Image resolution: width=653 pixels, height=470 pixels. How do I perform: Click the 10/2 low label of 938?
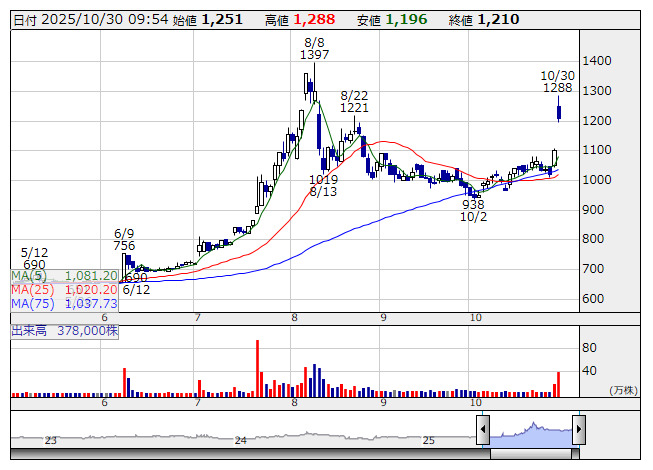click(473, 204)
